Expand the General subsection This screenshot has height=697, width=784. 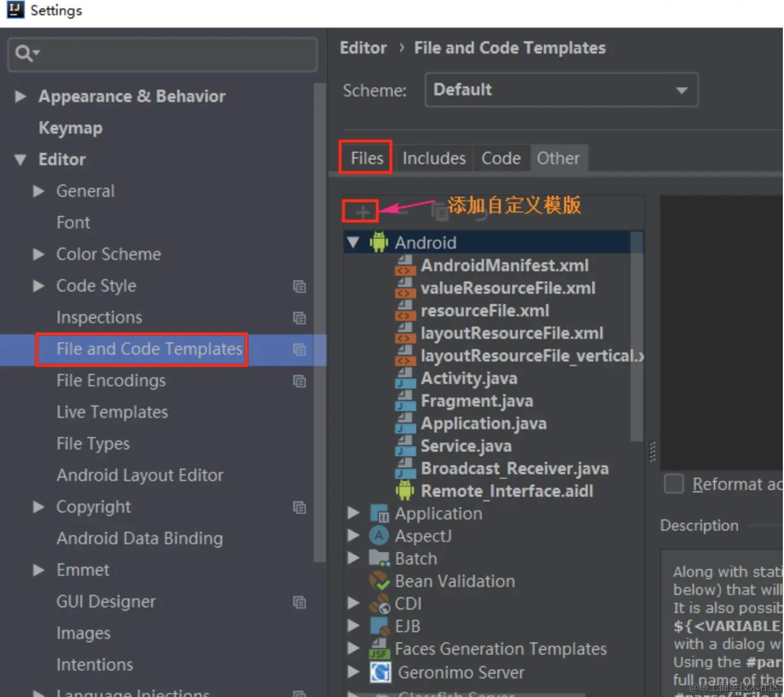click(39, 191)
